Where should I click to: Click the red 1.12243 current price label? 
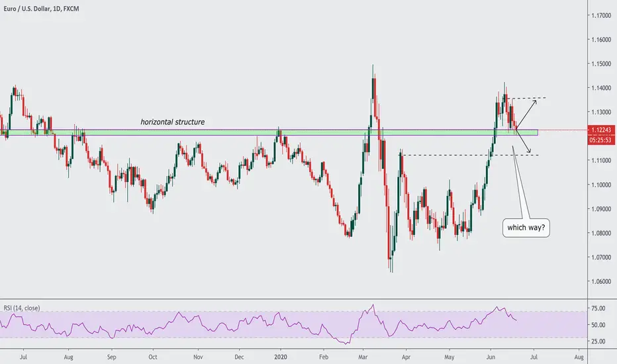601,130
